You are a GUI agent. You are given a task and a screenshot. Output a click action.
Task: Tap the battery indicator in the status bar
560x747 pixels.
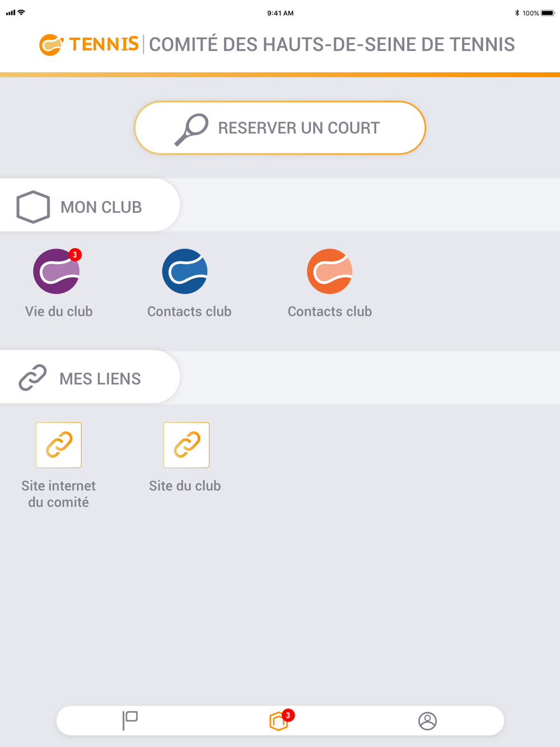pos(547,13)
